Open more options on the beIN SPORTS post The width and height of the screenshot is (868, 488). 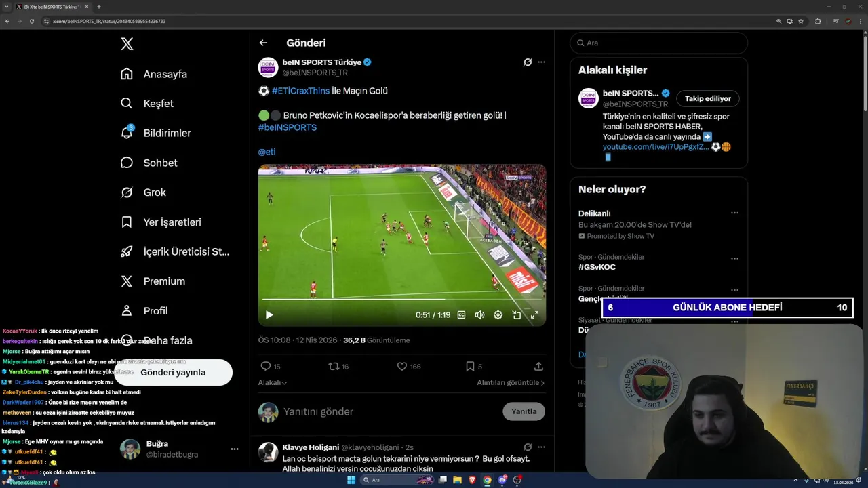(x=541, y=62)
